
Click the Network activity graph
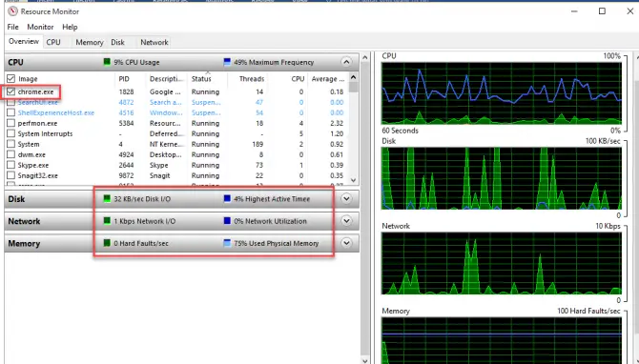tap(502, 263)
